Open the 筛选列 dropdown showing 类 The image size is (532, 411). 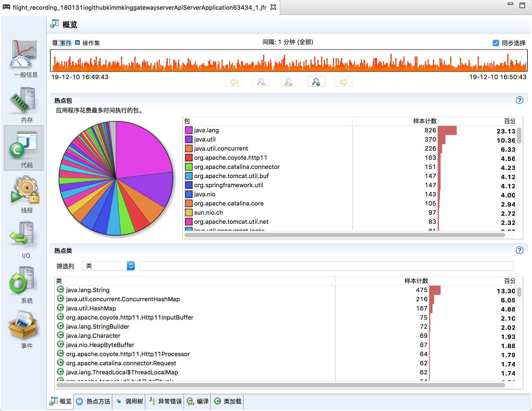(108, 266)
